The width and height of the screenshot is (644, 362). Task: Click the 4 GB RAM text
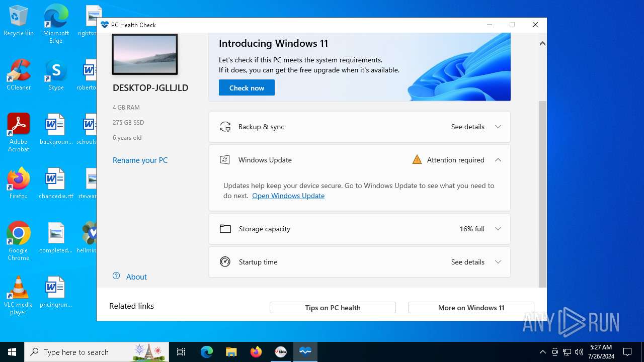tap(126, 108)
